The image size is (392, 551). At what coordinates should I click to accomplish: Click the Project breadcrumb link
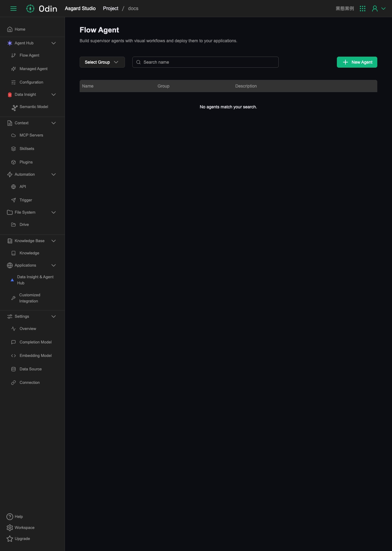(111, 9)
